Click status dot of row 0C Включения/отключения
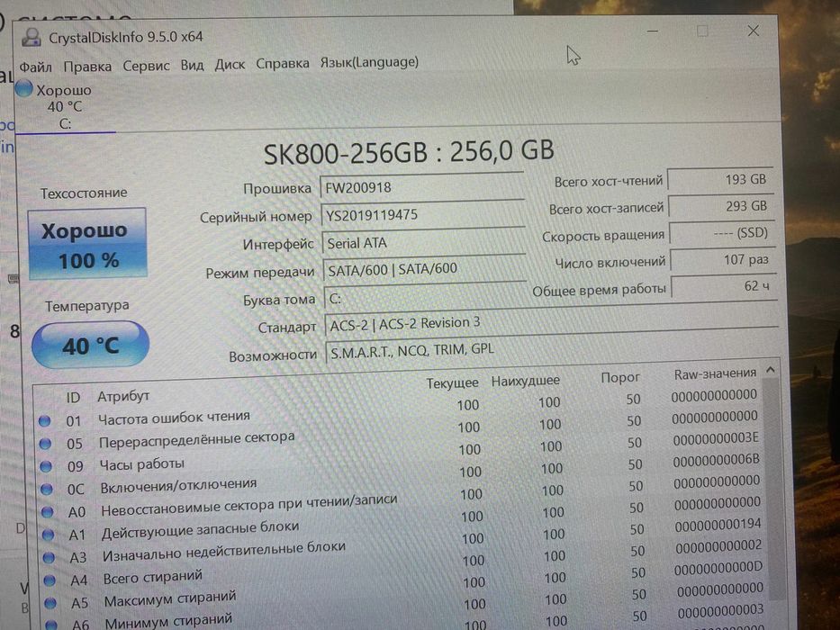 pyautogui.click(x=47, y=489)
